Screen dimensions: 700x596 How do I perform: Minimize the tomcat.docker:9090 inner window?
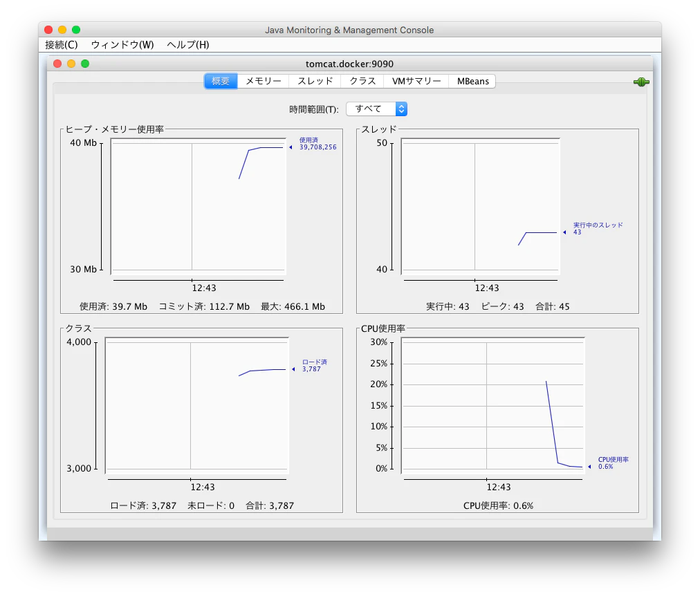(x=71, y=64)
